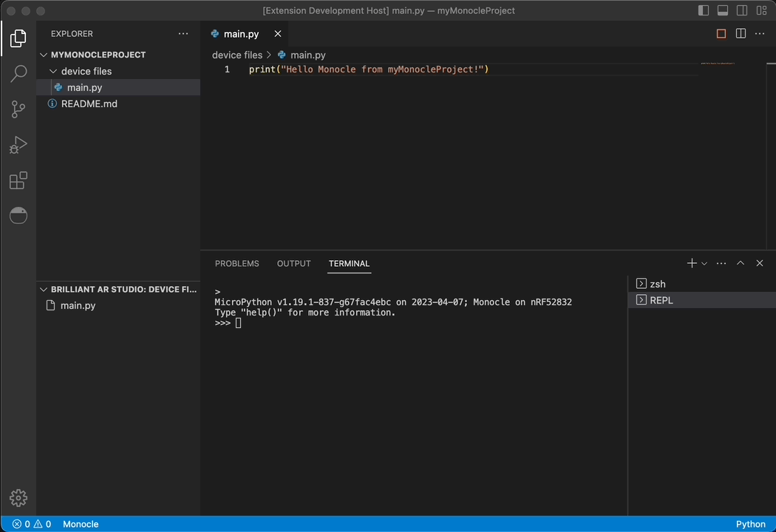Switch to the OUTPUT tab
Screen dimensions: 776x532
[x=293, y=263]
